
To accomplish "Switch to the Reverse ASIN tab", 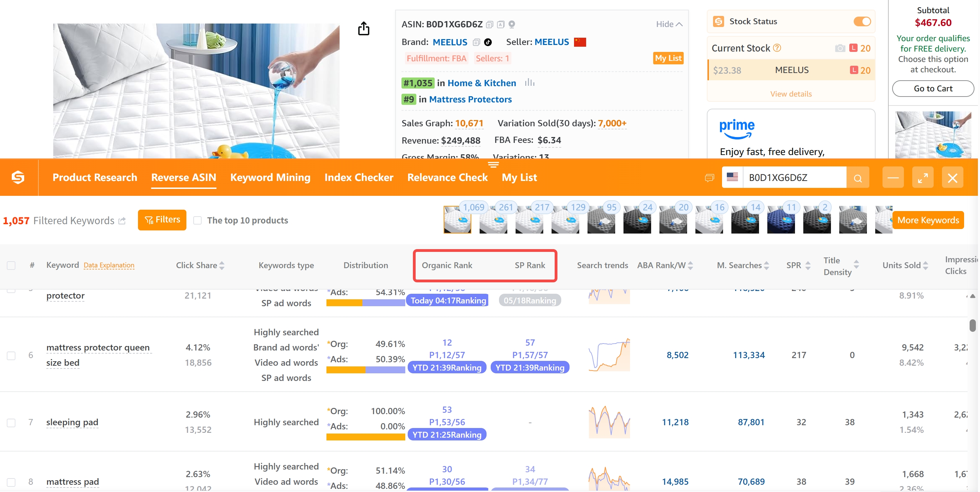I will click(184, 177).
